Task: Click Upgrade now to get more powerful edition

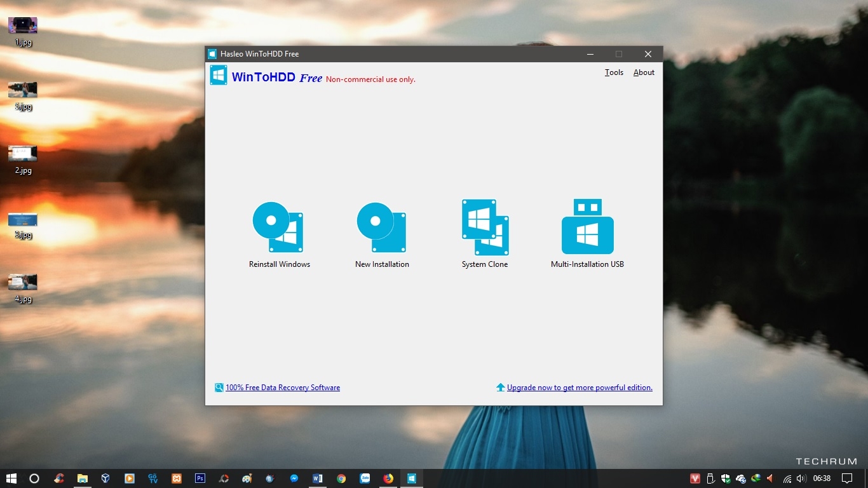Action: (580, 388)
